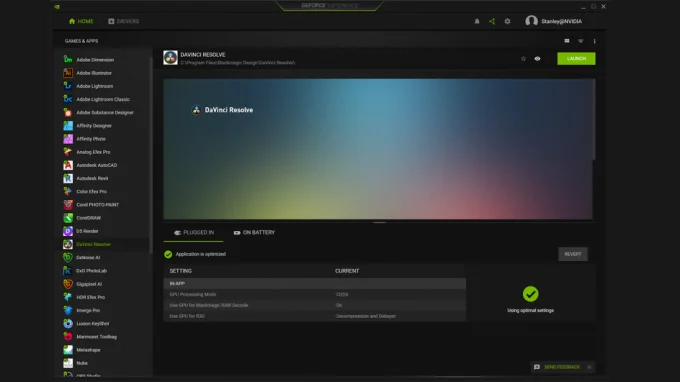Open the Luxion KeyShot icon
The image size is (680, 382).
point(68,323)
